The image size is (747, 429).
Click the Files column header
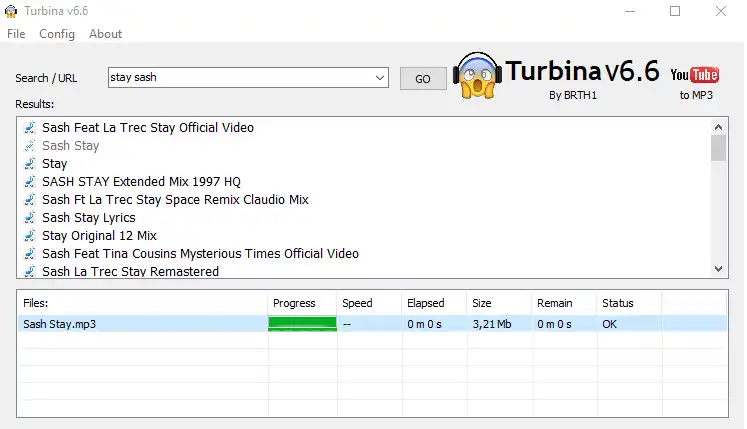[142, 303]
